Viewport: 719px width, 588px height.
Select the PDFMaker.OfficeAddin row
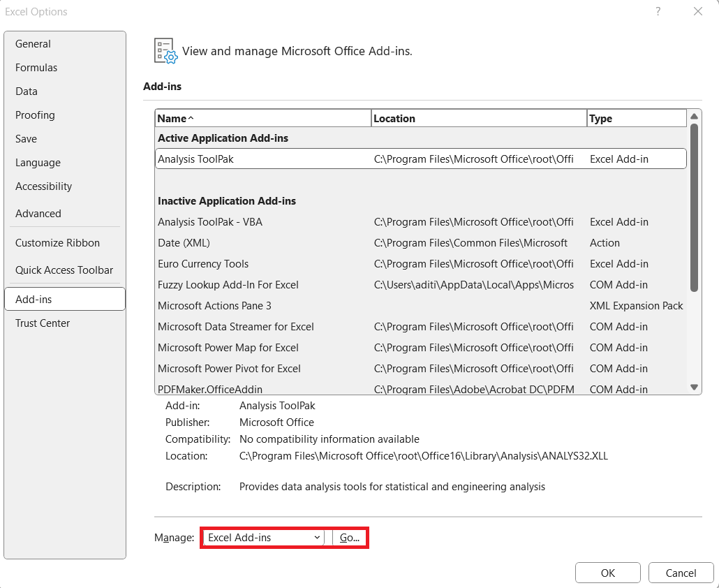(x=420, y=389)
